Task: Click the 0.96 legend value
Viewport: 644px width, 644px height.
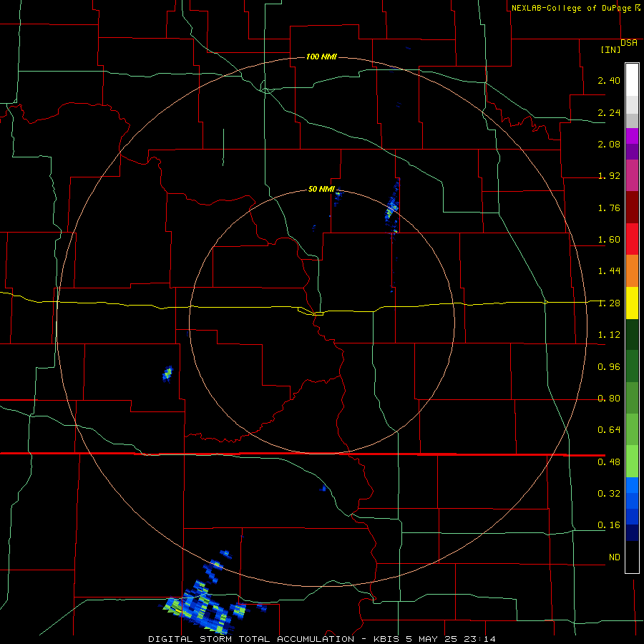Action: (x=609, y=367)
